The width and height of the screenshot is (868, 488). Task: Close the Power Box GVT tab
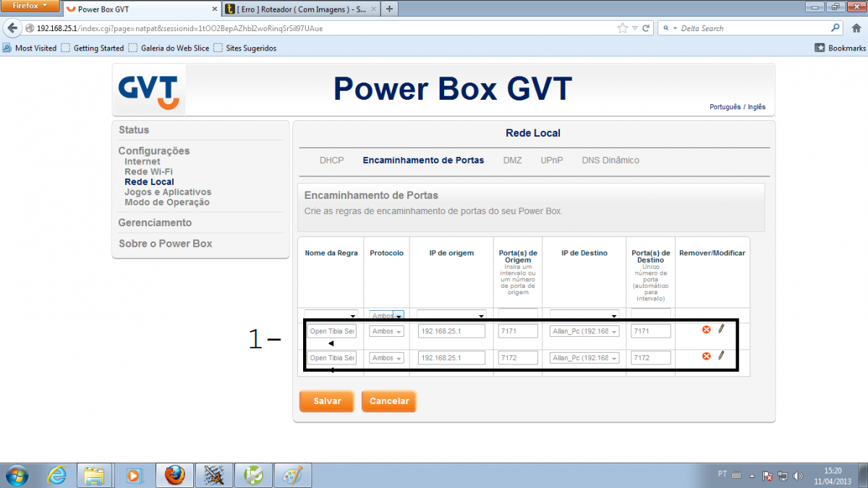click(215, 9)
